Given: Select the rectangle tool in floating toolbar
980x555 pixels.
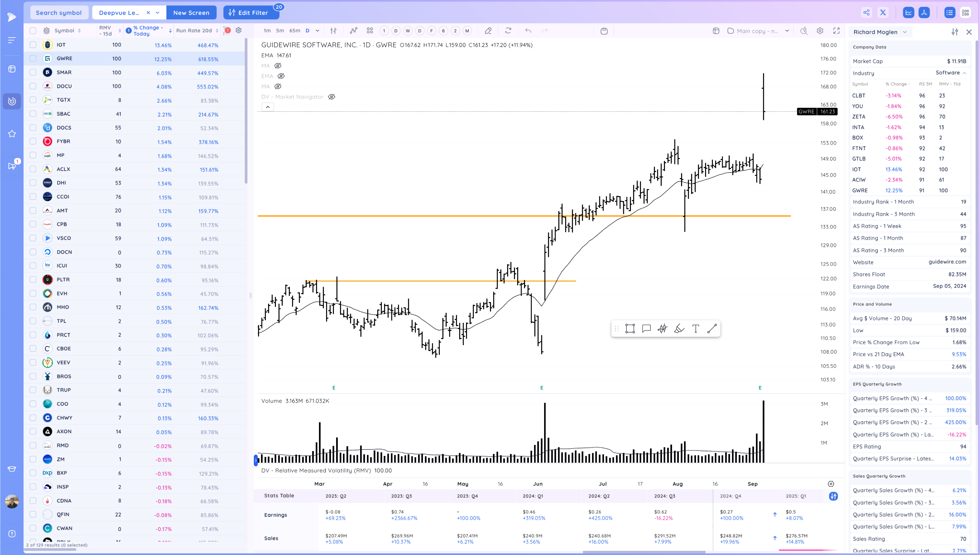Looking at the screenshot, I should tap(630, 329).
